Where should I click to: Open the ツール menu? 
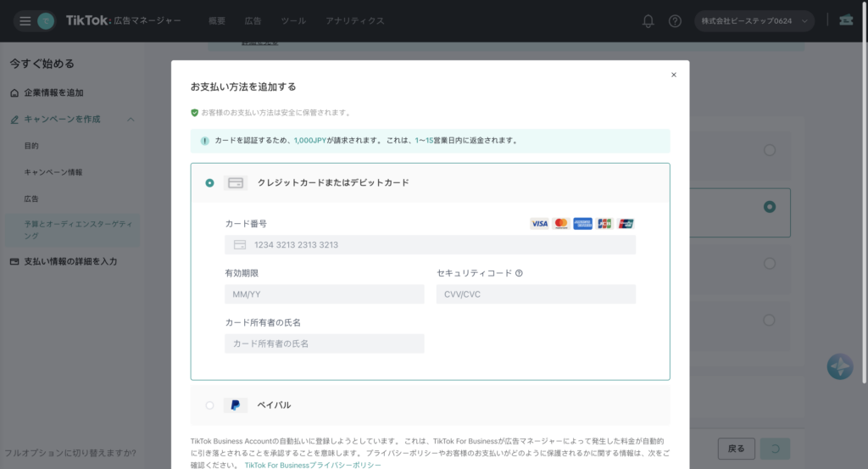tap(293, 21)
